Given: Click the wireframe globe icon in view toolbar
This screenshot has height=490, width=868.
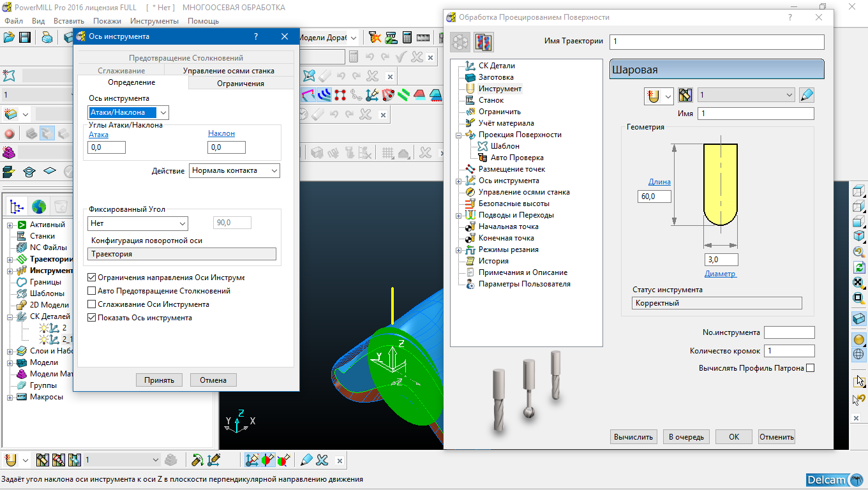Looking at the screenshot, I should coord(858,354).
